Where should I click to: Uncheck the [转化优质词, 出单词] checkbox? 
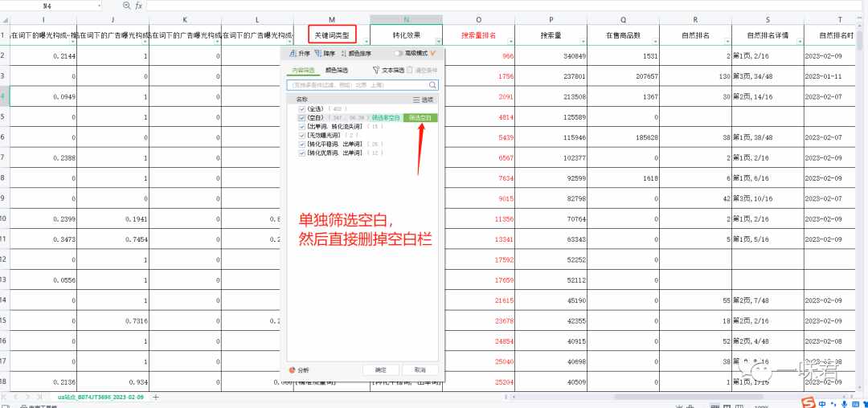point(301,153)
